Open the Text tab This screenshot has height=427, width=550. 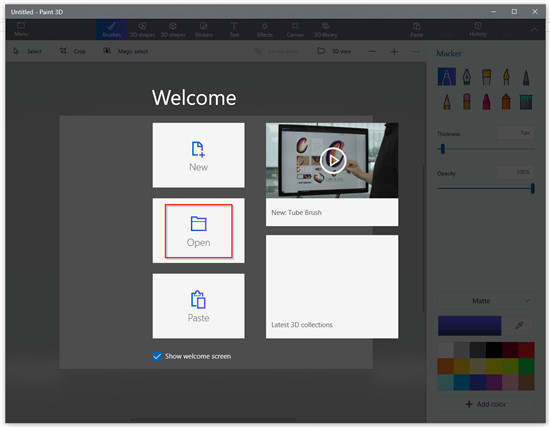pyautogui.click(x=234, y=29)
